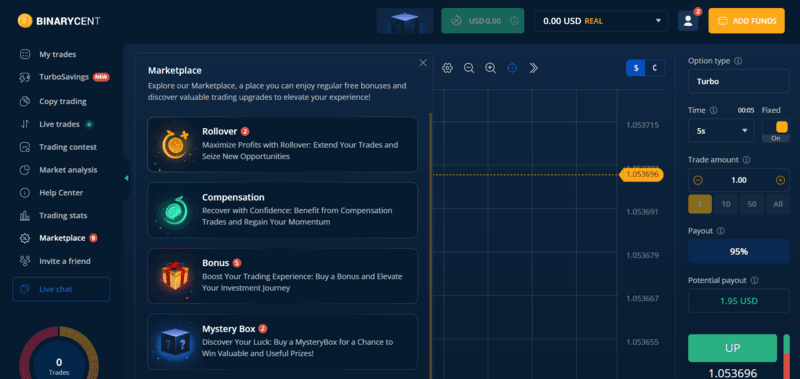Viewport: 800px width, 379px height.
Task: Open the Turbo option type selector
Action: (739, 81)
